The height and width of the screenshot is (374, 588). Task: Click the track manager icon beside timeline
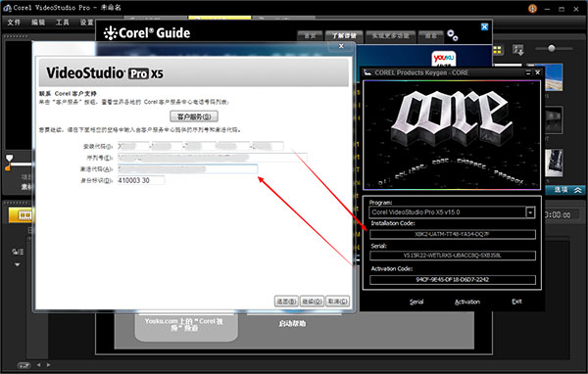pos(18,252)
